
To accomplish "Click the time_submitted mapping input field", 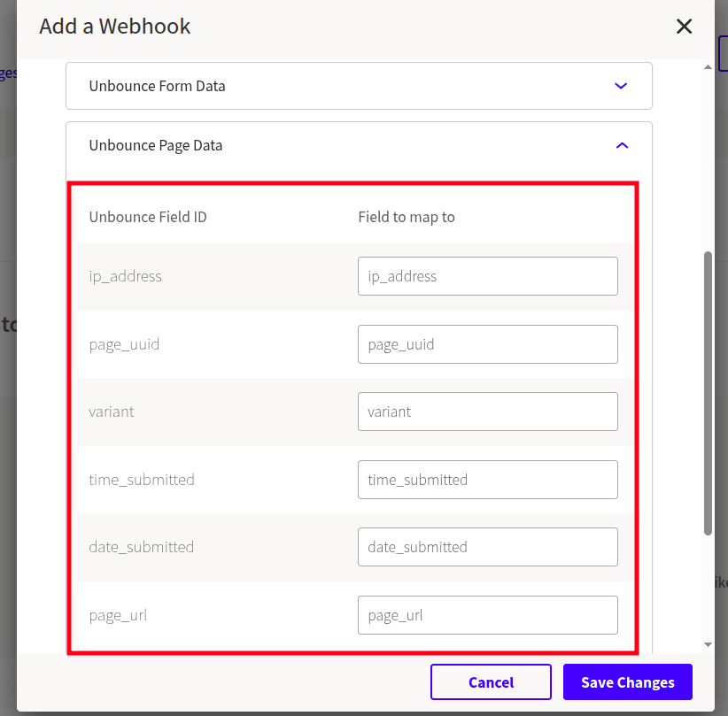I will coord(487,480).
